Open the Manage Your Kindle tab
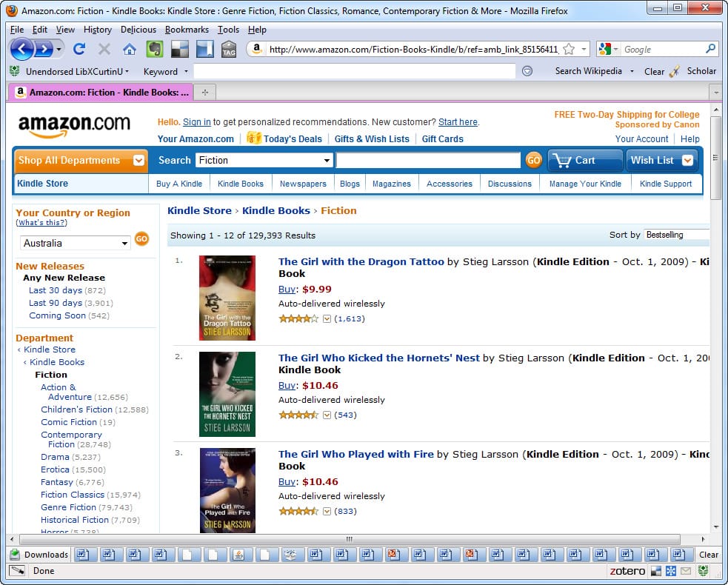The image size is (728, 585). tap(585, 184)
